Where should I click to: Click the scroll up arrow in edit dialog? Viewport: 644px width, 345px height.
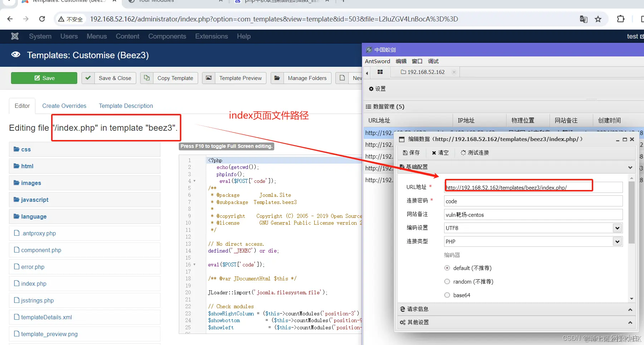[631, 178]
